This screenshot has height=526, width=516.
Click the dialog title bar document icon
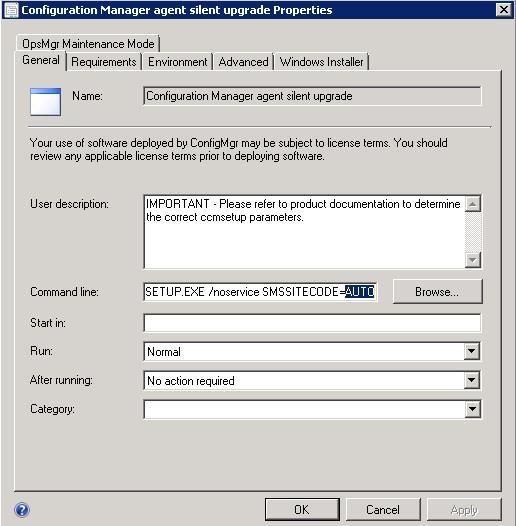click(x=11, y=10)
